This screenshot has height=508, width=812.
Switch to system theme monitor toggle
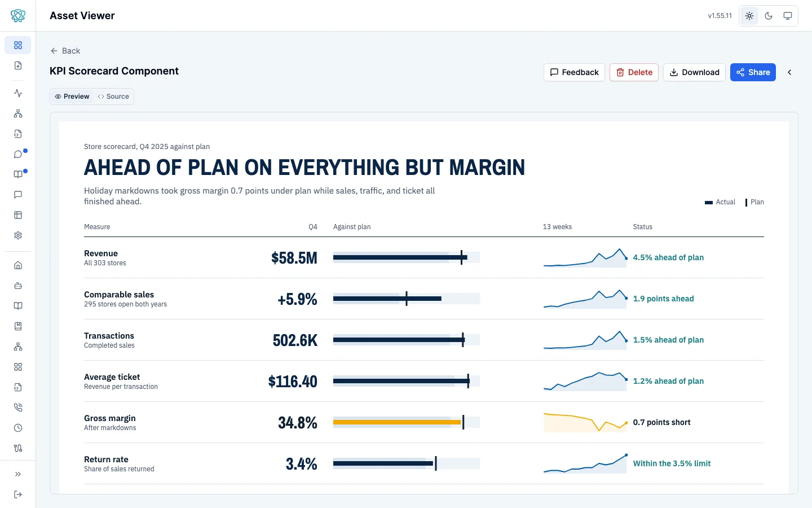tap(788, 16)
